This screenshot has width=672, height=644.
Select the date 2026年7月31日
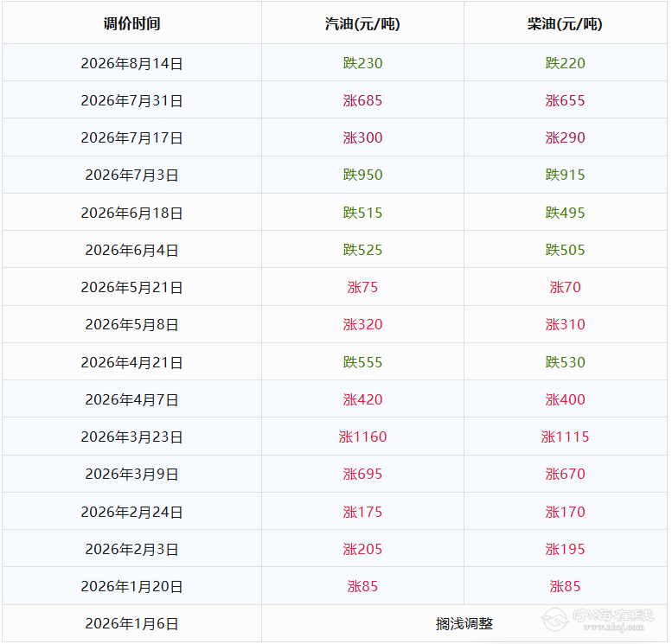131,100
